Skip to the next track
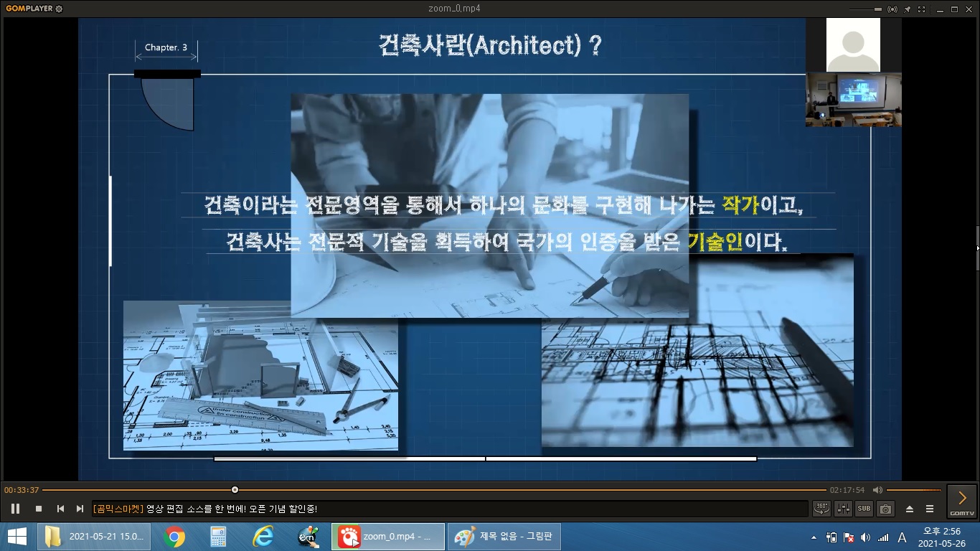The image size is (980, 551). tap(80, 509)
